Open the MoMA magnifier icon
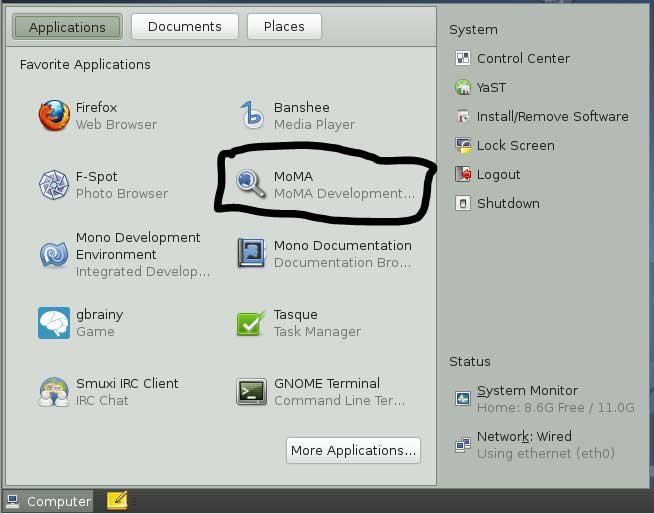This screenshot has width=654, height=514. [250, 183]
